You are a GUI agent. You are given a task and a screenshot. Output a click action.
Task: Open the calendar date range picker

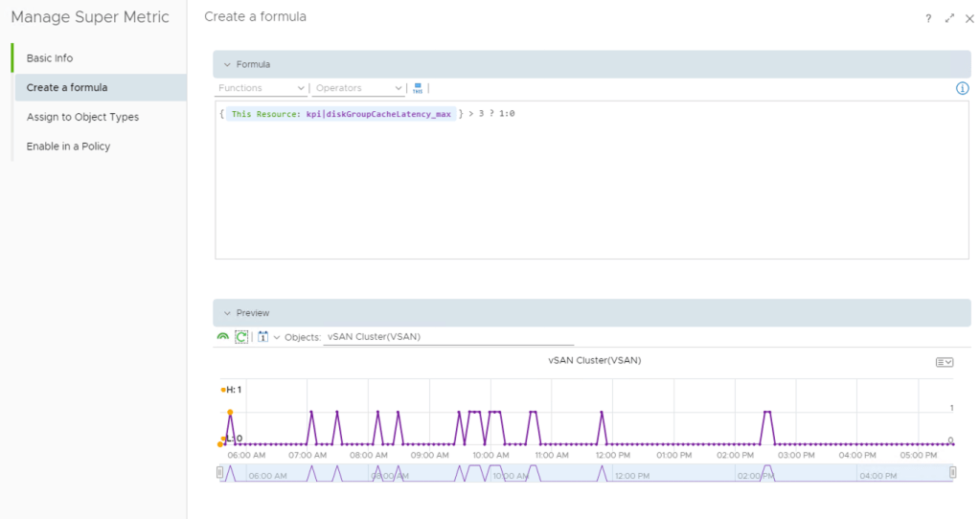(262, 337)
